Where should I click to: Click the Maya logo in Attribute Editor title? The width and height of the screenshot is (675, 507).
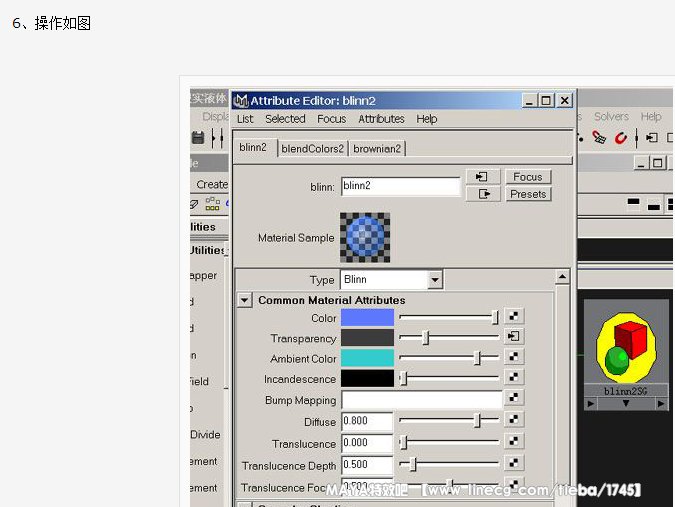241,100
